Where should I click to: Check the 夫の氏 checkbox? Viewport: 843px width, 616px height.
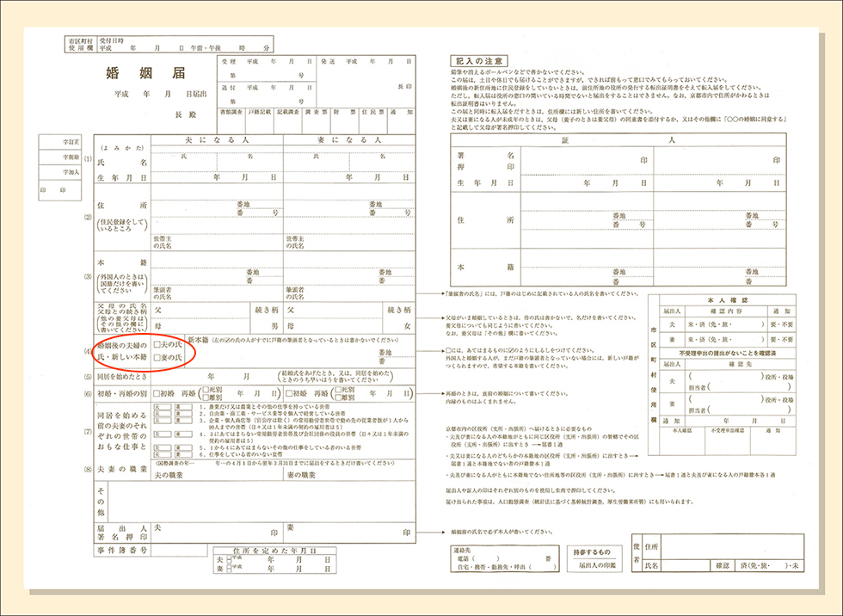pyautogui.click(x=157, y=345)
